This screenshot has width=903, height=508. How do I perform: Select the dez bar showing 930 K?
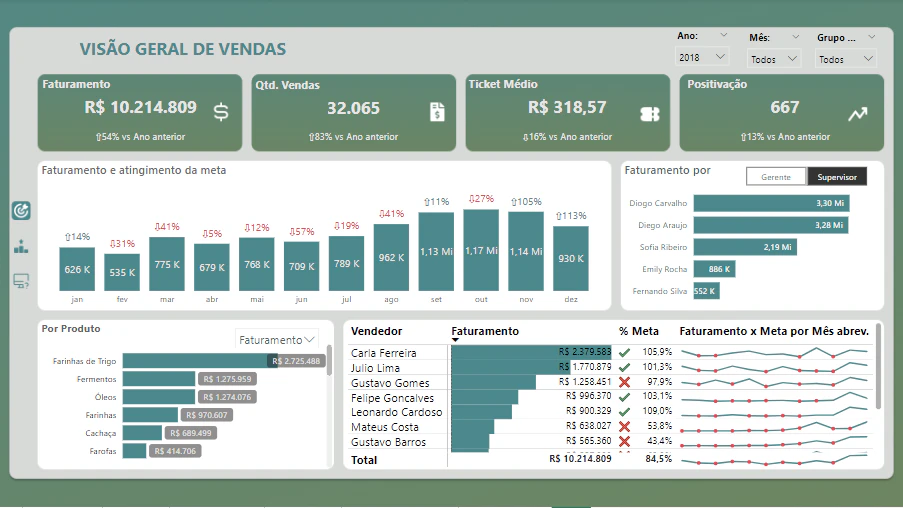click(x=571, y=258)
